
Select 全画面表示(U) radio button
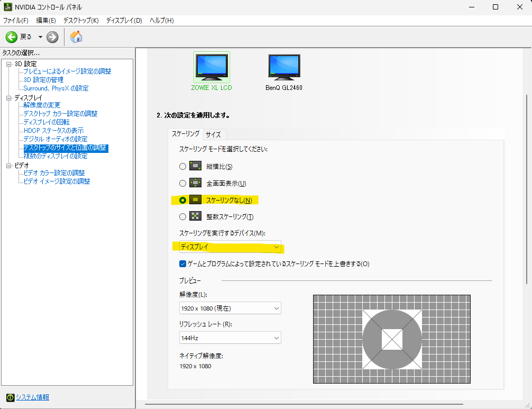tap(182, 183)
